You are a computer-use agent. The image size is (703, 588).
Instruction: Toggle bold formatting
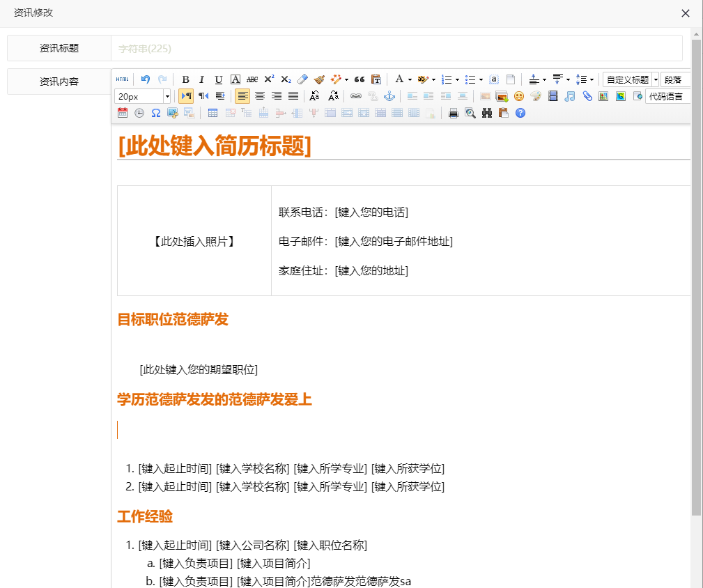[x=185, y=79]
